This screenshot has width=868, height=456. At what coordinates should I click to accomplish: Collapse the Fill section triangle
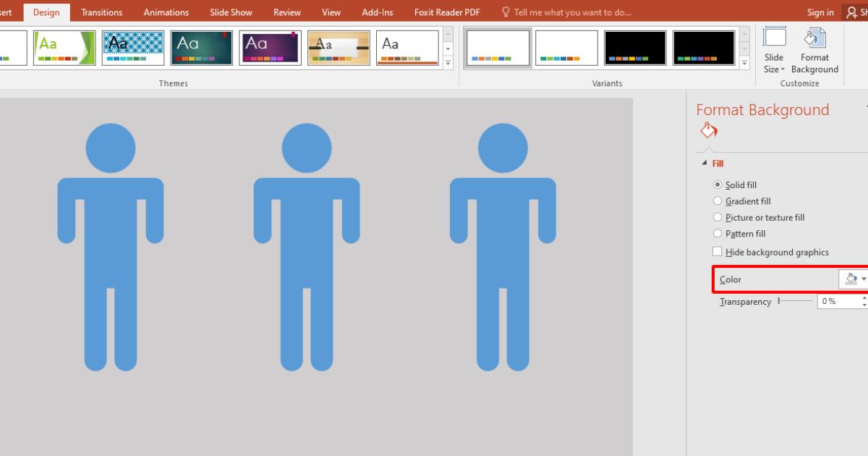pyautogui.click(x=705, y=164)
